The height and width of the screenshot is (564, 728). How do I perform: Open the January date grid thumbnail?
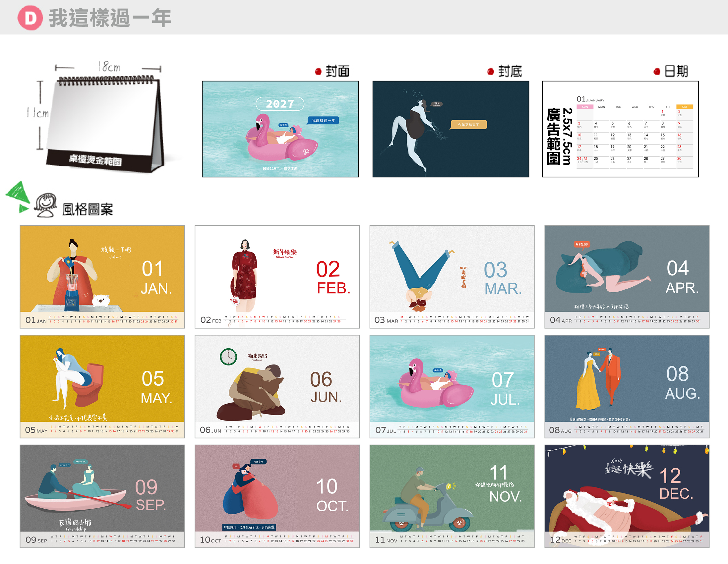point(620,129)
